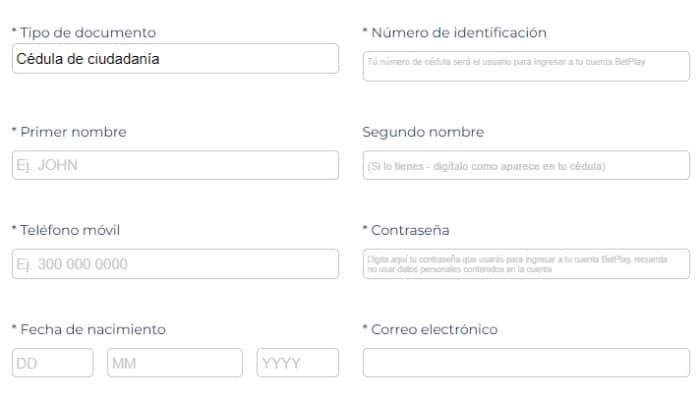
Task: Open the Tipo de documento dropdown
Action: coord(175,59)
